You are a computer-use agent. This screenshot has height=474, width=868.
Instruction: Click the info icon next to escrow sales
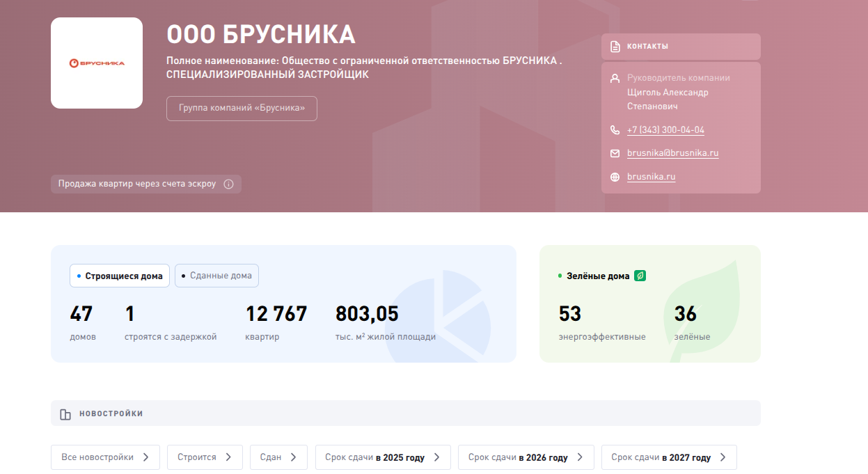click(228, 184)
